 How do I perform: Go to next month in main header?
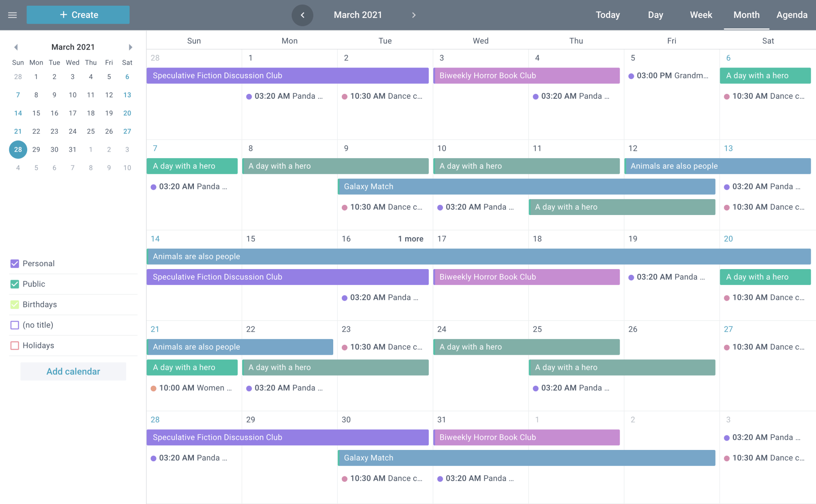[414, 15]
